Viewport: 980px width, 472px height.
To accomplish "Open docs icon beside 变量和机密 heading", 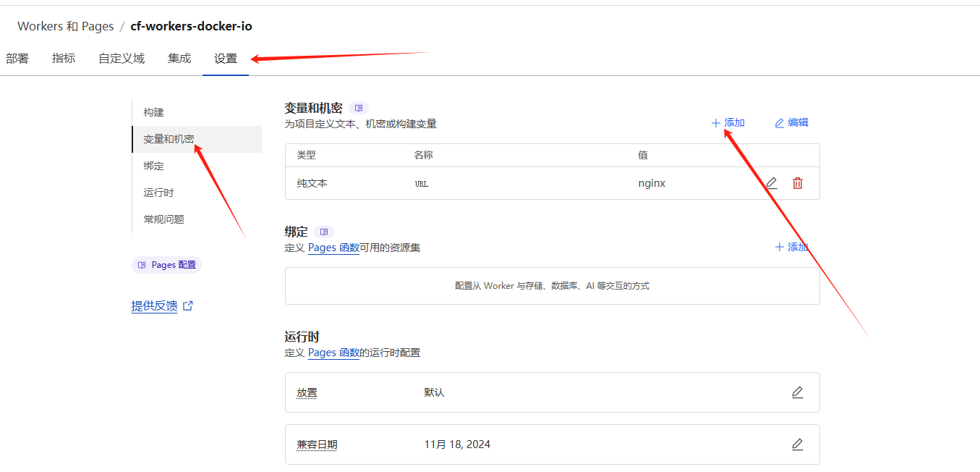I will [359, 108].
